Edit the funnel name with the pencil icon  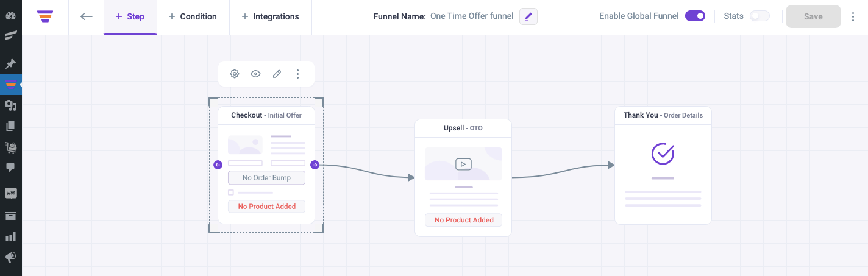click(x=528, y=16)
